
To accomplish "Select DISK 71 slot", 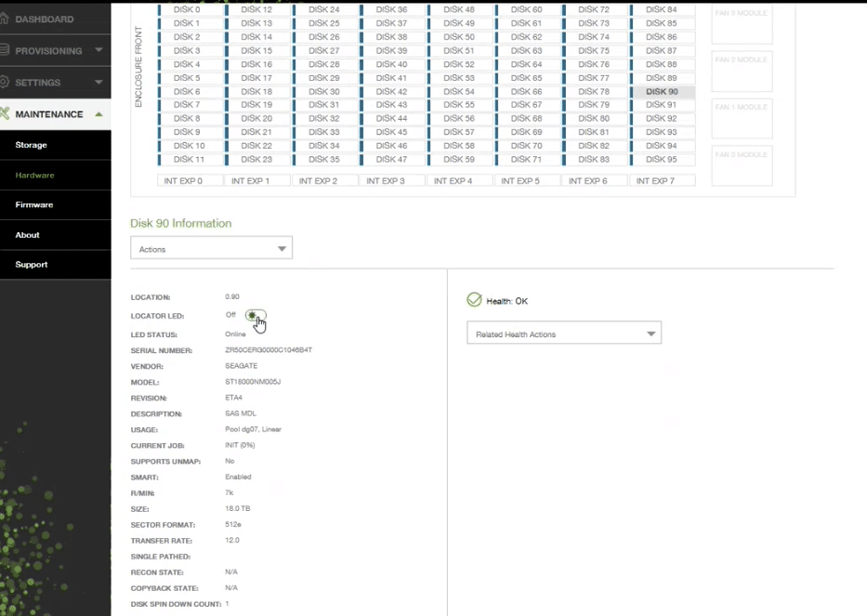I will (x=528, y=159).
